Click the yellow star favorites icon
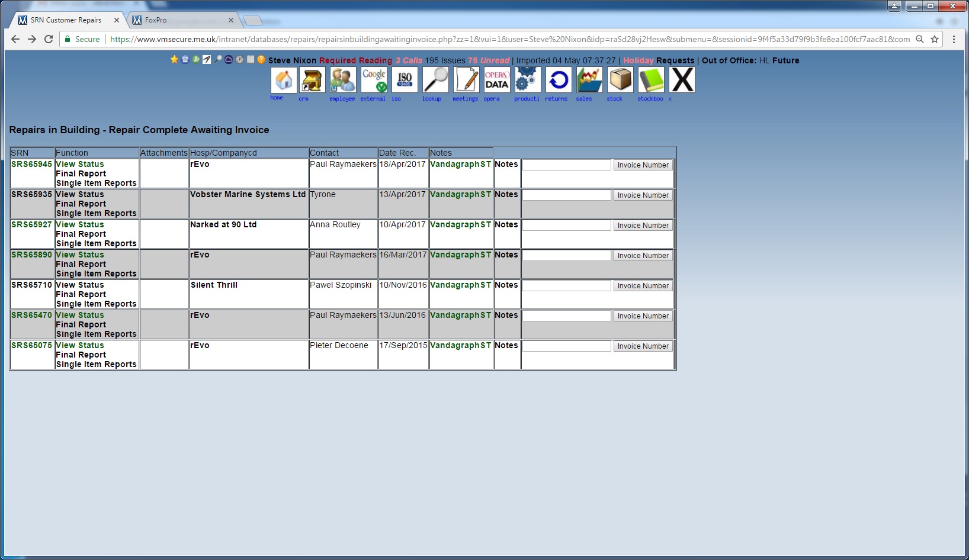 174,60
